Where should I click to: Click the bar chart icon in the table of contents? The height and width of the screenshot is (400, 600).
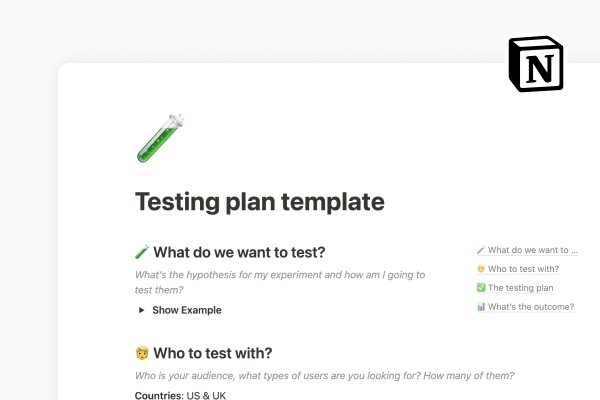(x=481, y=307)
